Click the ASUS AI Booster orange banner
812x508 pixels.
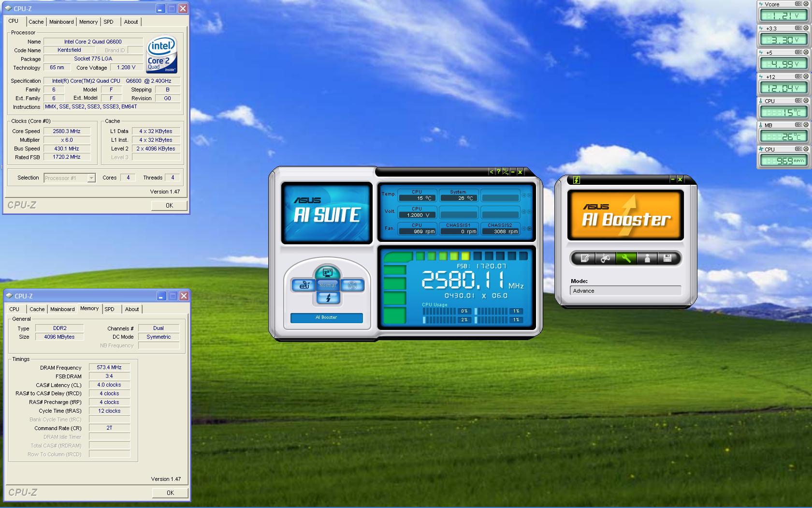625,215
